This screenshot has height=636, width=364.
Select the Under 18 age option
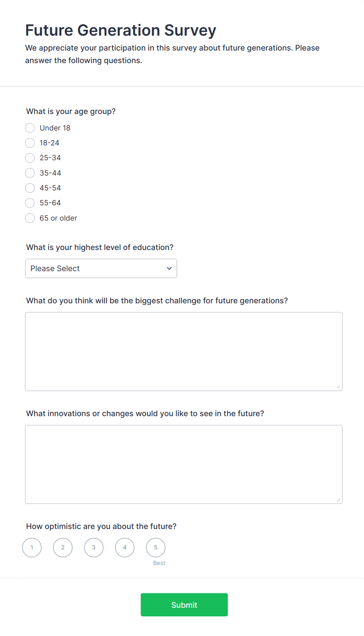click(30, 128)
